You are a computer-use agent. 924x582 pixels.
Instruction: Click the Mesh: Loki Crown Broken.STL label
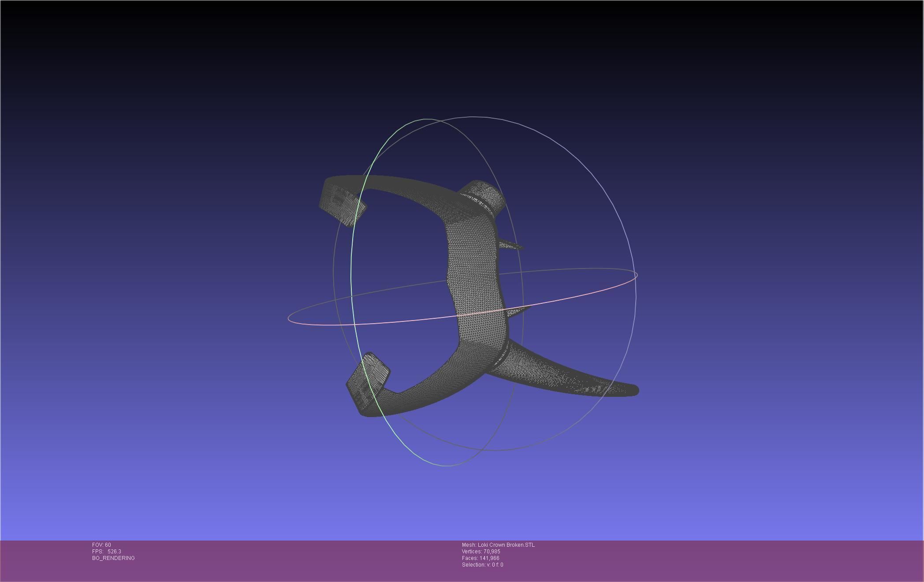498,545
